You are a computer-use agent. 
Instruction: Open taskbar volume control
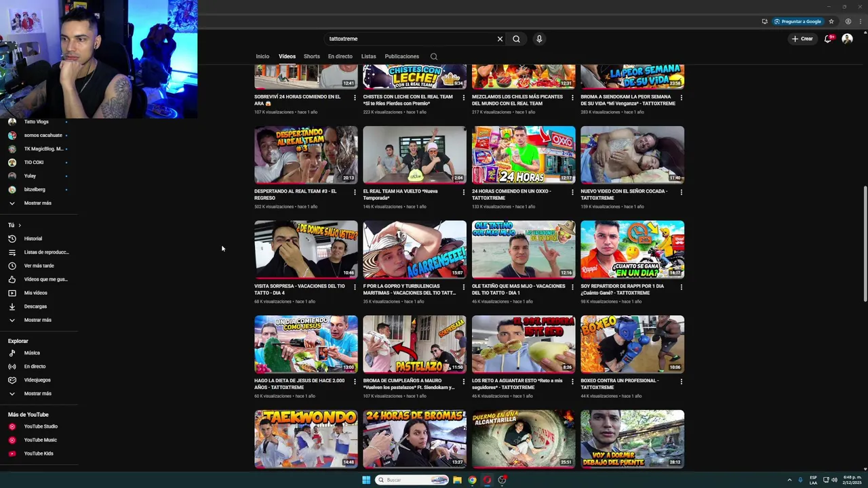coord(834,480)
